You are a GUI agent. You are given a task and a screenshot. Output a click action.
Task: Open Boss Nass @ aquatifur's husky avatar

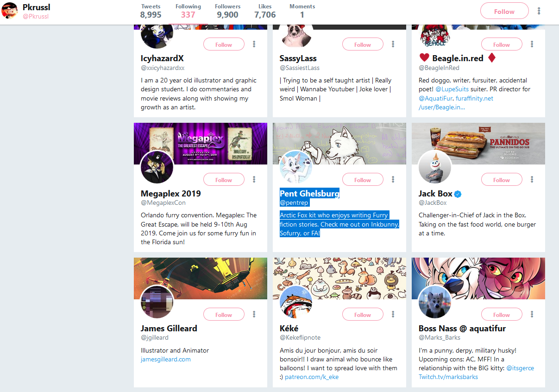(435, 302)
